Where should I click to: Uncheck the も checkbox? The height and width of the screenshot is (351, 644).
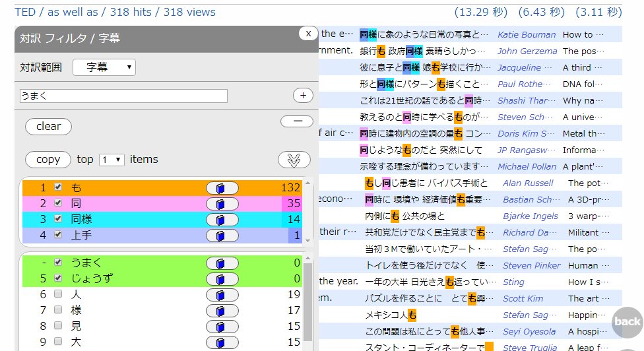[58, 188]
